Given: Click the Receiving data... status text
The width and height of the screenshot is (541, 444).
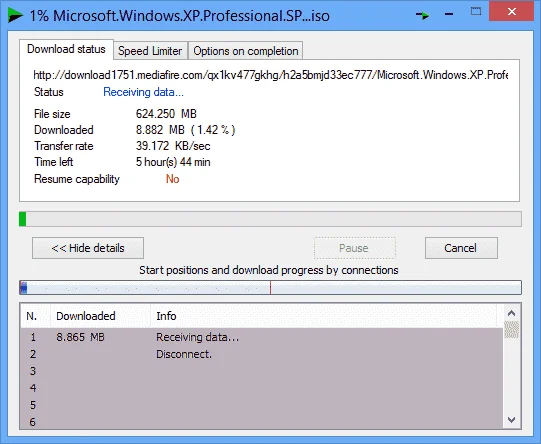Looking at the screenshot, I should click(144, 92).
